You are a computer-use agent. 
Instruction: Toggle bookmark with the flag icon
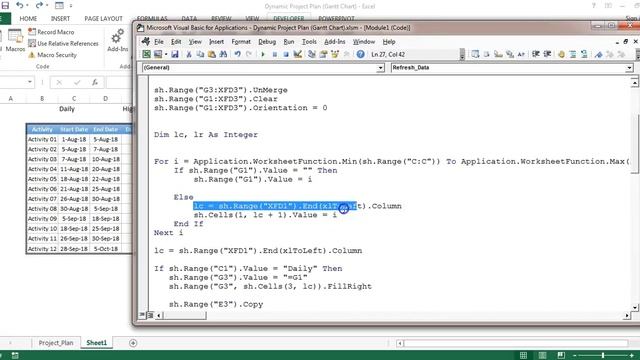pyautogui.click(x=598, y=54)
